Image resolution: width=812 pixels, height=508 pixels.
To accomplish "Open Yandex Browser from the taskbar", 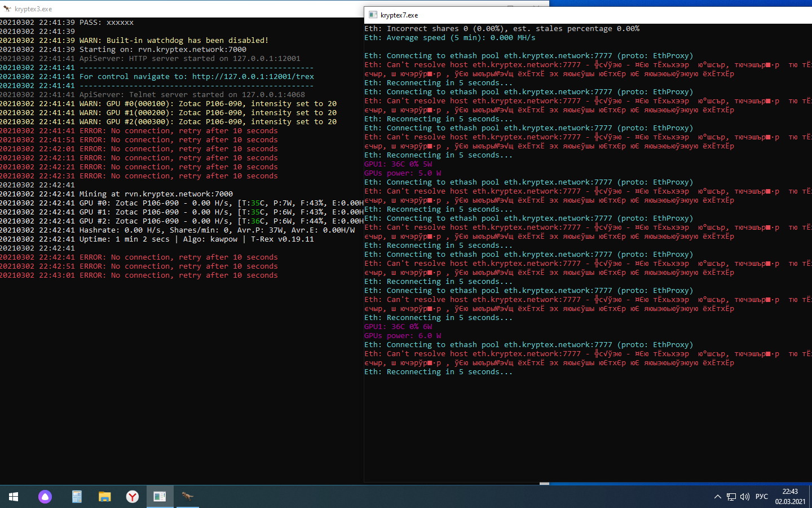I will point(133,497).
